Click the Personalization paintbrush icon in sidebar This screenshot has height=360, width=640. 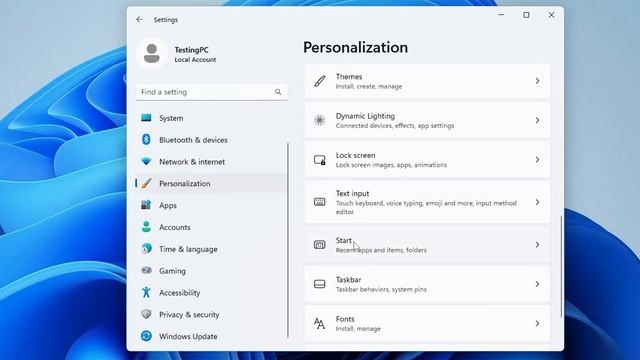coord(146,183)
